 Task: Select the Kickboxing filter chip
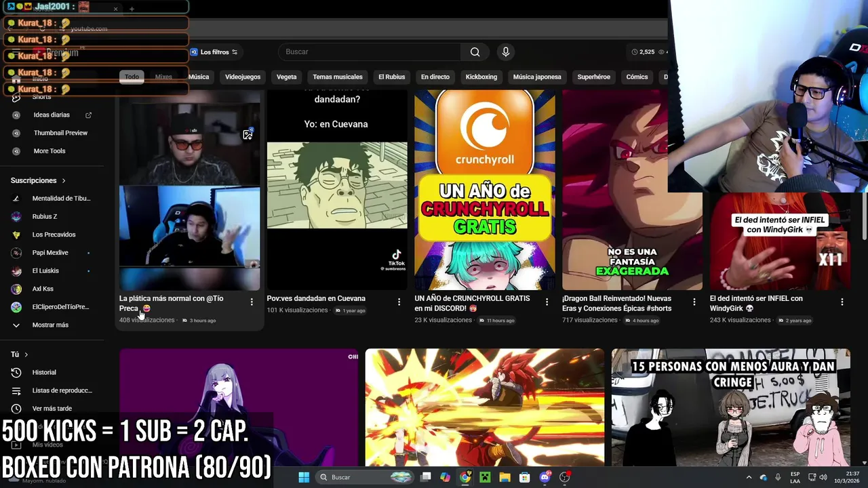coord(481,77)
